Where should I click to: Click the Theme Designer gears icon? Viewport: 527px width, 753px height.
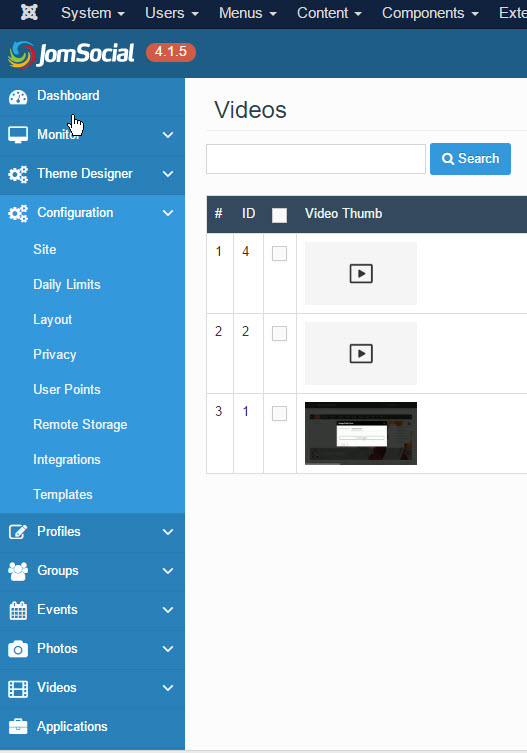[x=18, y=174]
